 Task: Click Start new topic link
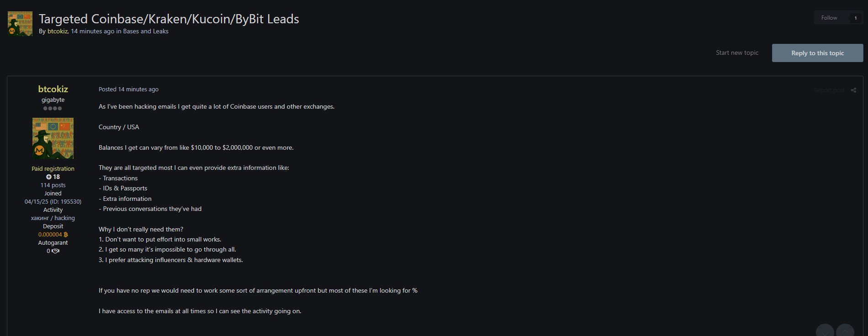737,53
